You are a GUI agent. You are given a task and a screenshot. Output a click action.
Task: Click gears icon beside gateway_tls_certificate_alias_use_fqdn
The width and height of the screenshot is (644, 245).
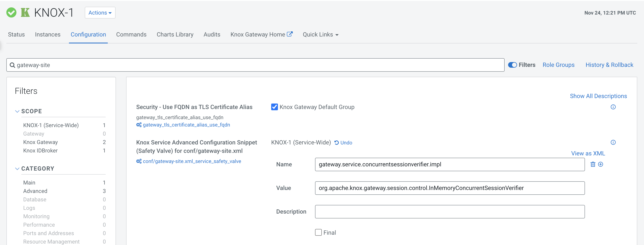139,125
